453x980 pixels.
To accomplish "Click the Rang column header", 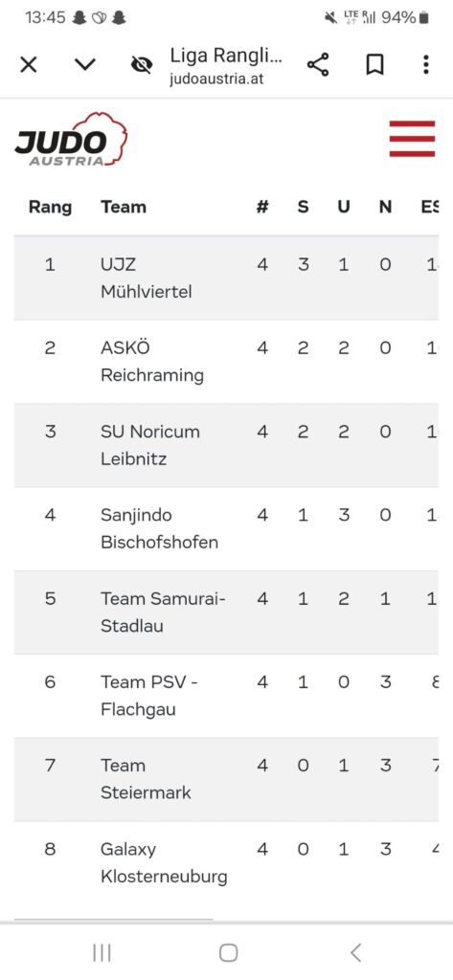I will point(50,207).
